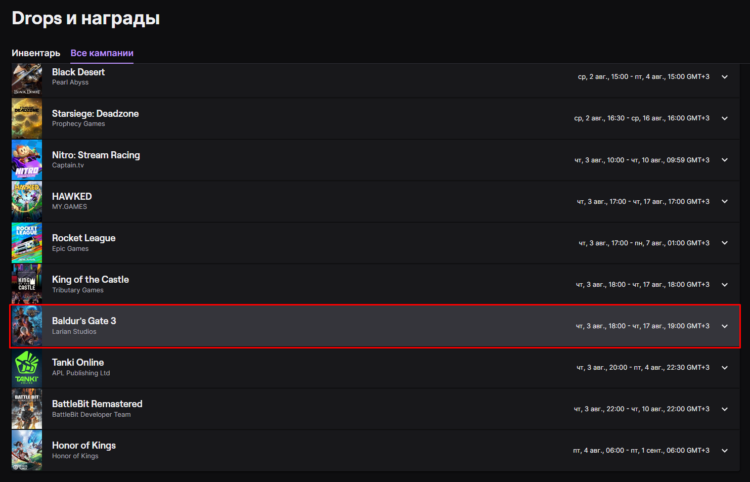The width and height of the screenshot is (750, 482).
Task: Click the King of the Castle cover icon
Action: [26, 285]
